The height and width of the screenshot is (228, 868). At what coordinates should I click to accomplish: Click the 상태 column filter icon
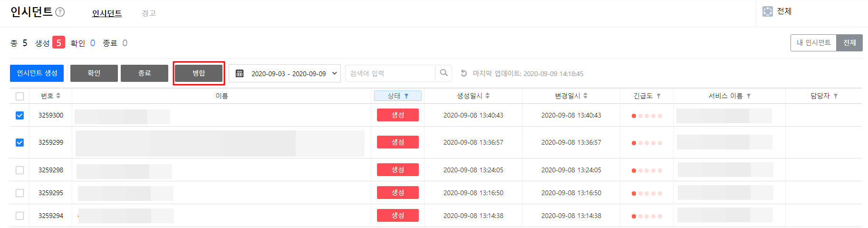coord(406,96)
